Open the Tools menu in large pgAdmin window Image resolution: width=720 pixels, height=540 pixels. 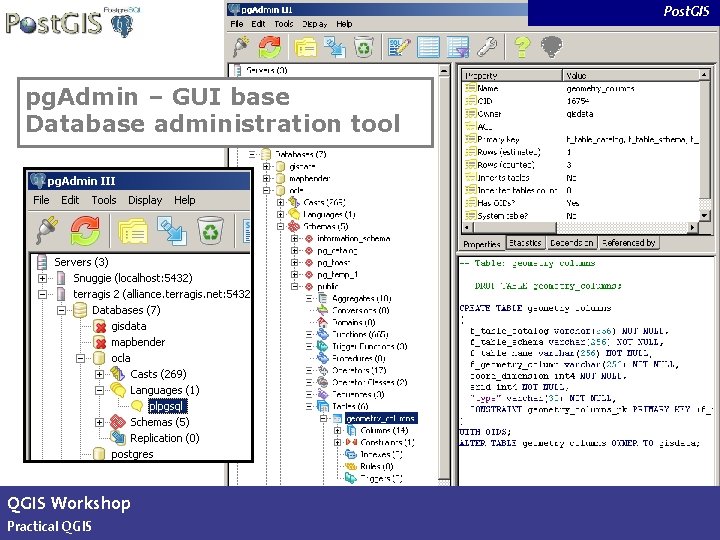point(284,24)
